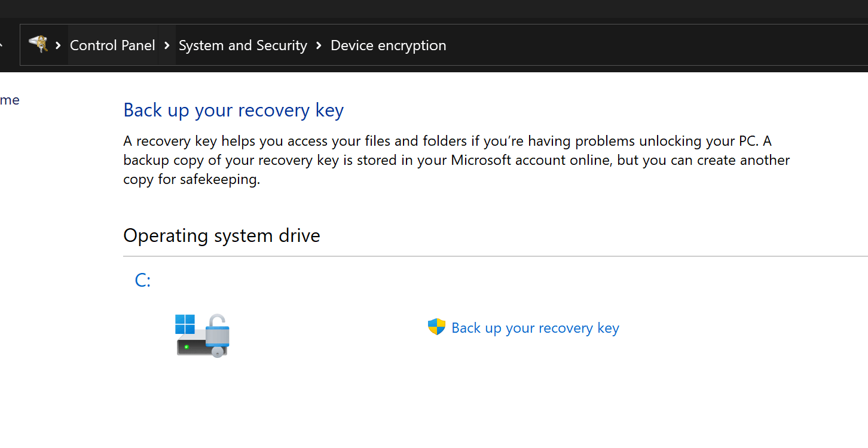
Task: Click the Home link in the left sidebar
Action: tap(10, 100)
